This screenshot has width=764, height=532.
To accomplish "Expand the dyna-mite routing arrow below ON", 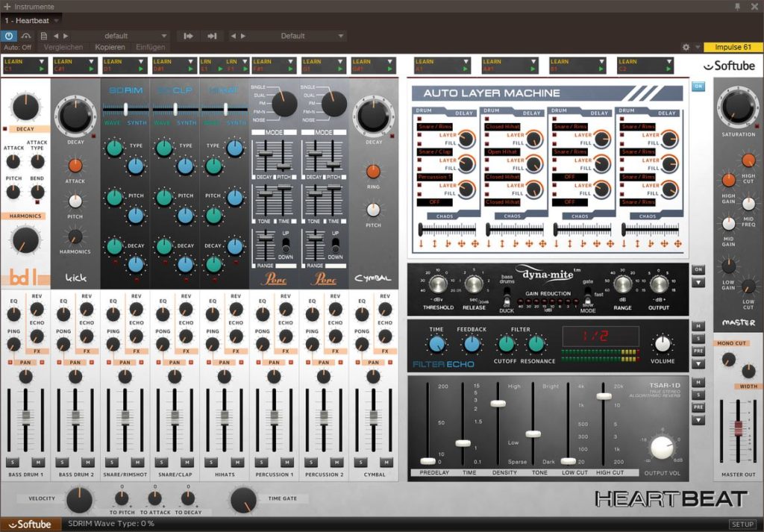I will click(698, 283).
